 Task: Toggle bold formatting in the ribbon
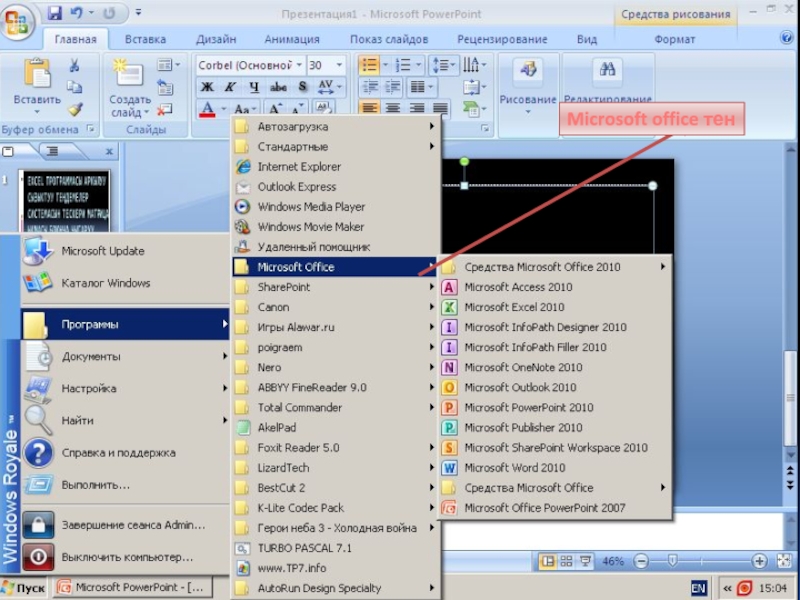(207, 87)
